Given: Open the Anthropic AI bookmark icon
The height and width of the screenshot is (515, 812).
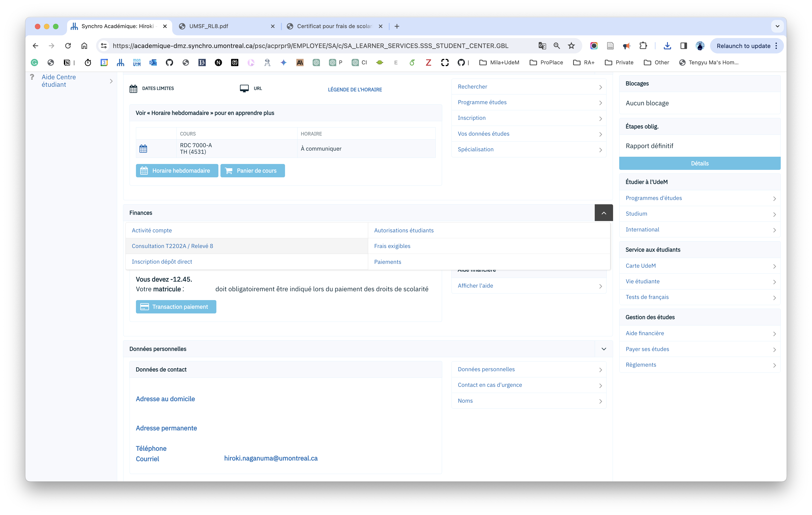Looking at the screenshot, I should pos(300,62).
